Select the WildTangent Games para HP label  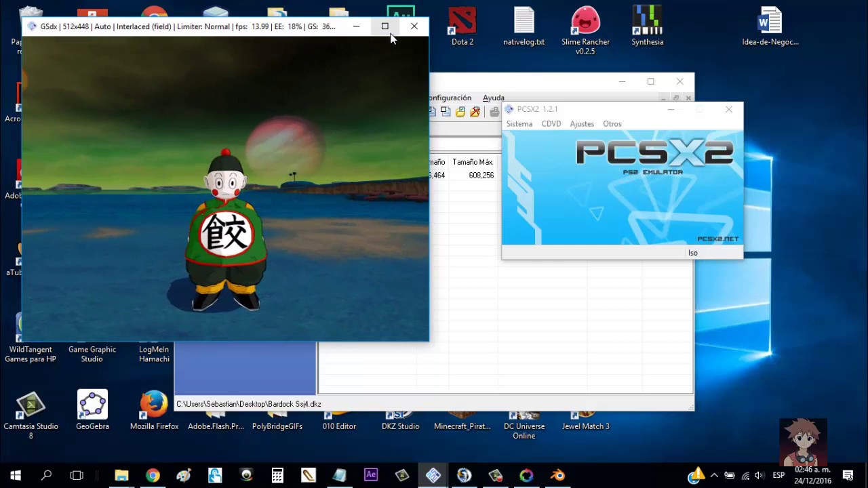[x=31, y=354]
